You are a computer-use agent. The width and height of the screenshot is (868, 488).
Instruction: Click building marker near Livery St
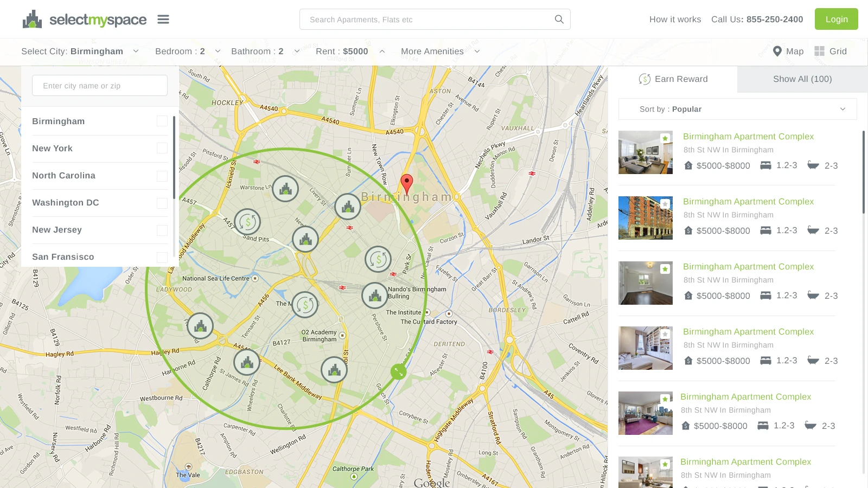348,206
